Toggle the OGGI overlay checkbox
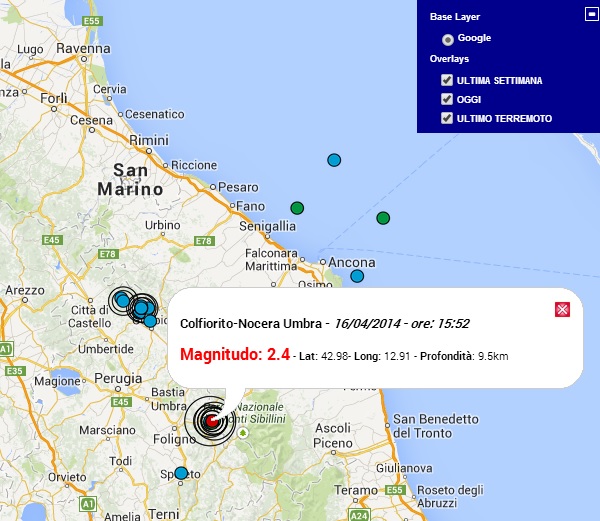This screenshot has width=600, height=521. [447, 99]
